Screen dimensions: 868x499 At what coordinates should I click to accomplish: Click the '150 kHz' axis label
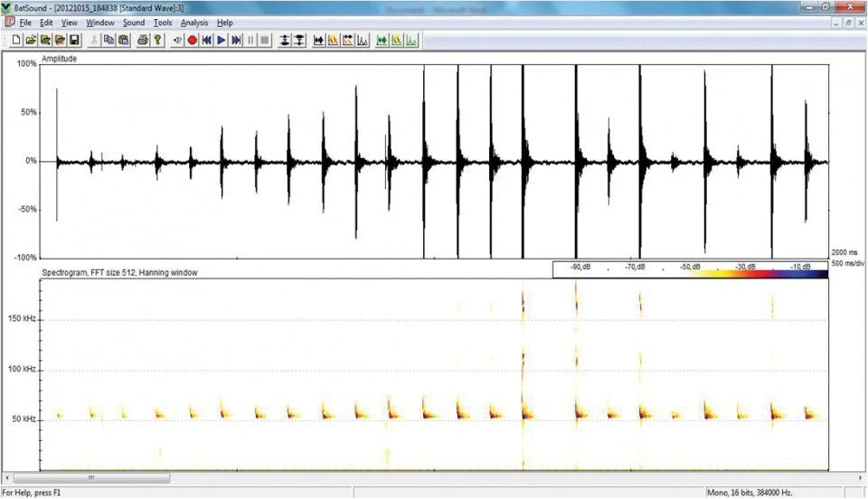(22, 318)
